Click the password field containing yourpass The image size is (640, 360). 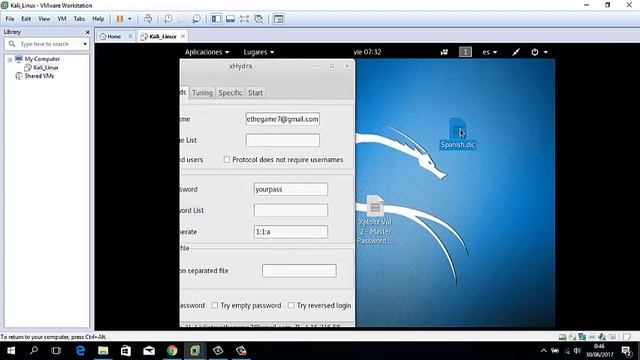291,189
